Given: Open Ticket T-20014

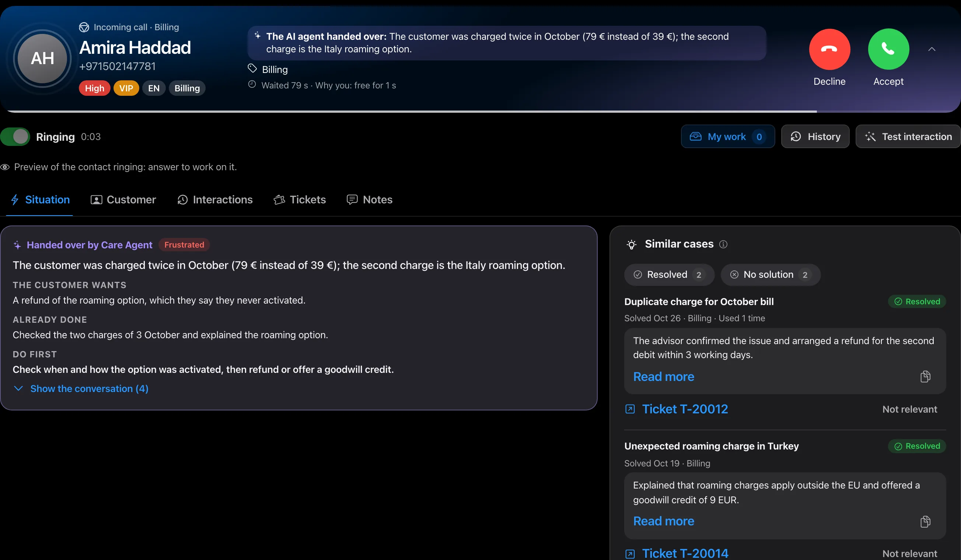Looking at the screenshot, I should click(x=685, y=553).
